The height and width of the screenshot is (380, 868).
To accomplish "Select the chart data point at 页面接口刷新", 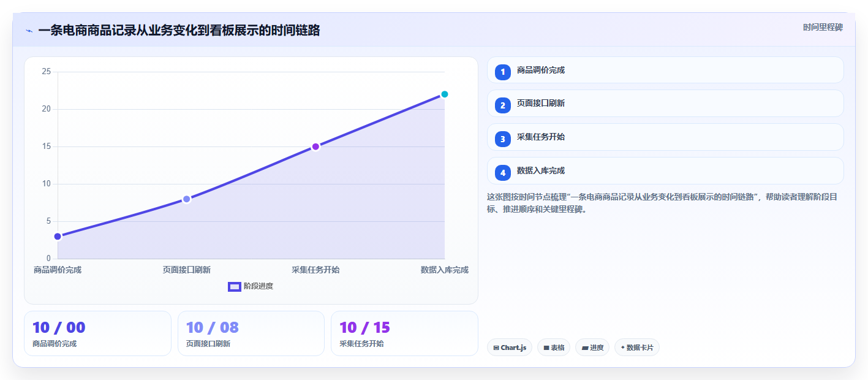I will [187, 199].
